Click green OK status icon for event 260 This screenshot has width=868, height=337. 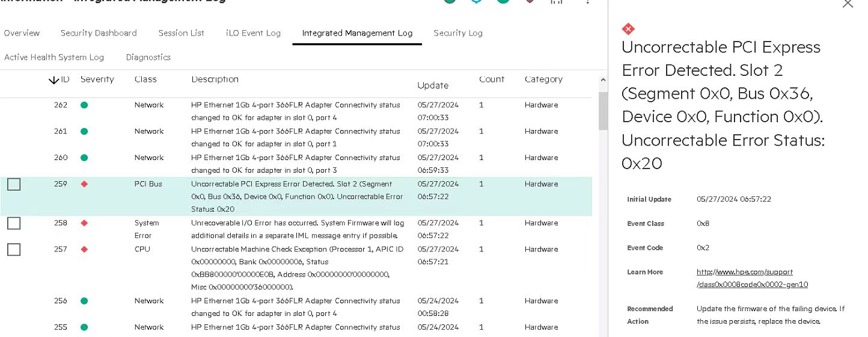(x=84, y=158)
